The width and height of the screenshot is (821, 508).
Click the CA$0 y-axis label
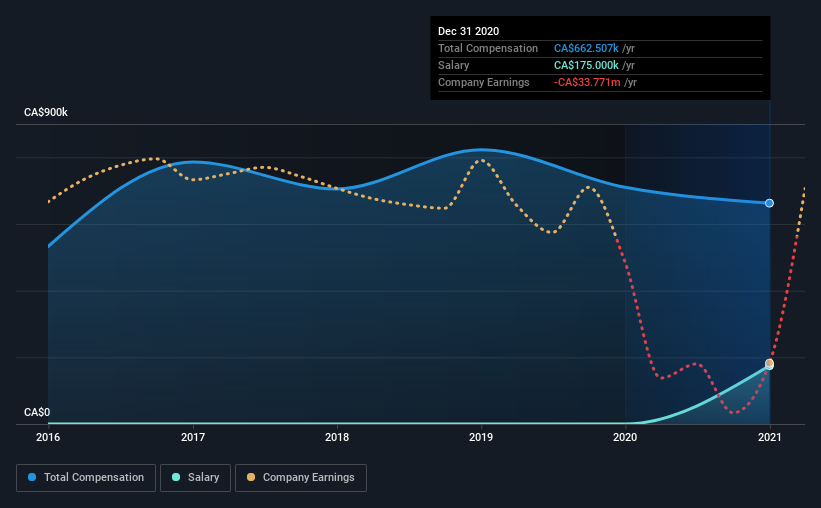tap(37, 413)
